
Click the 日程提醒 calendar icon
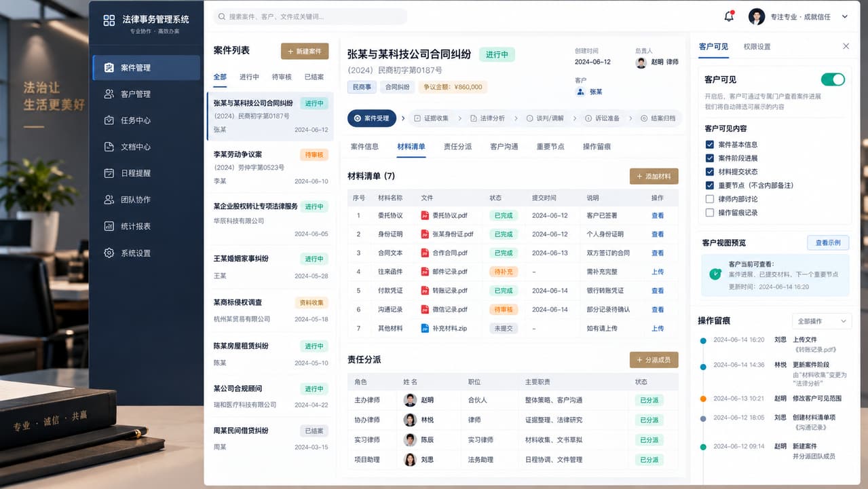109,173
